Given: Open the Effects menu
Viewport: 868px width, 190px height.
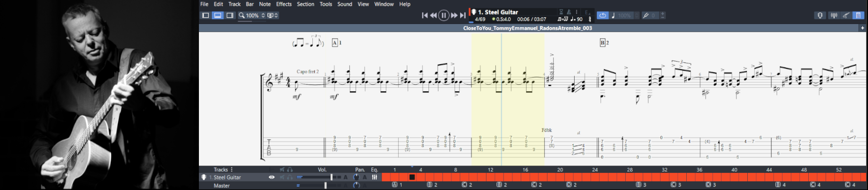Looking at the screenshot, I should click(284, 4).
